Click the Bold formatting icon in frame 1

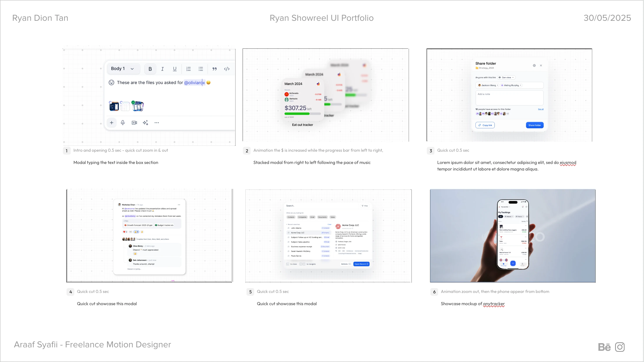[150, 69]
